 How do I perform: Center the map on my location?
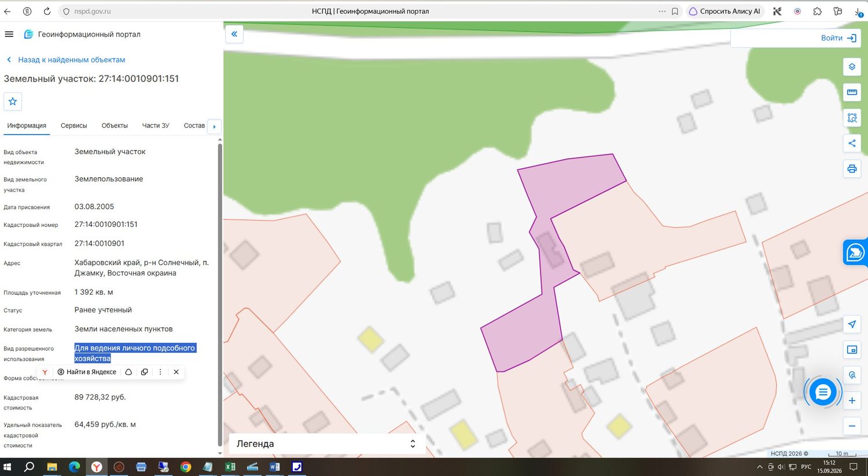852,324
